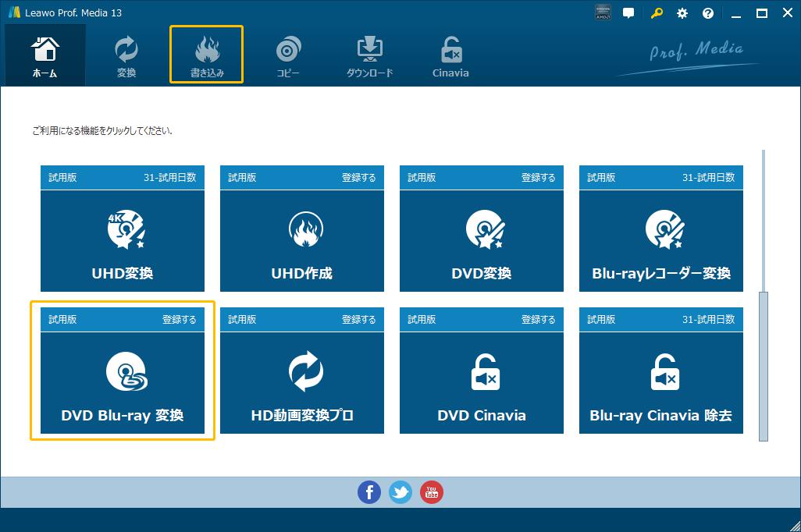Screen dimensions: 801x532
Task: Click the UHD変換 title text
Action: [123, 274]
